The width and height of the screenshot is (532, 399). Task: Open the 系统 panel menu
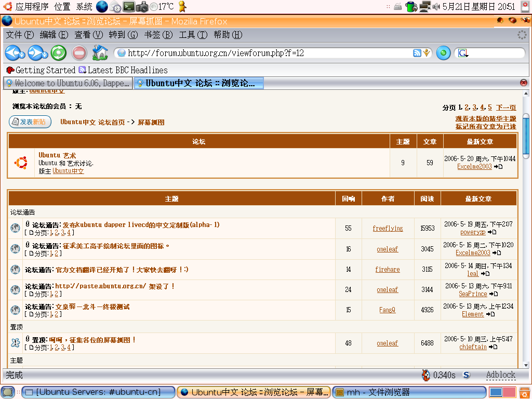84,6
